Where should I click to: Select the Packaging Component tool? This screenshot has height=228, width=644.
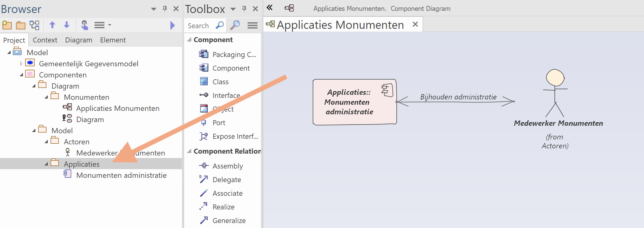coord(234,55)
